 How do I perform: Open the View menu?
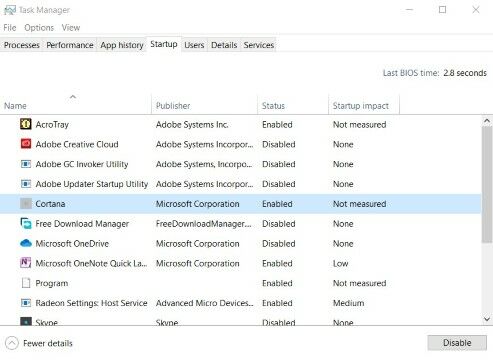tap(71, 28)
